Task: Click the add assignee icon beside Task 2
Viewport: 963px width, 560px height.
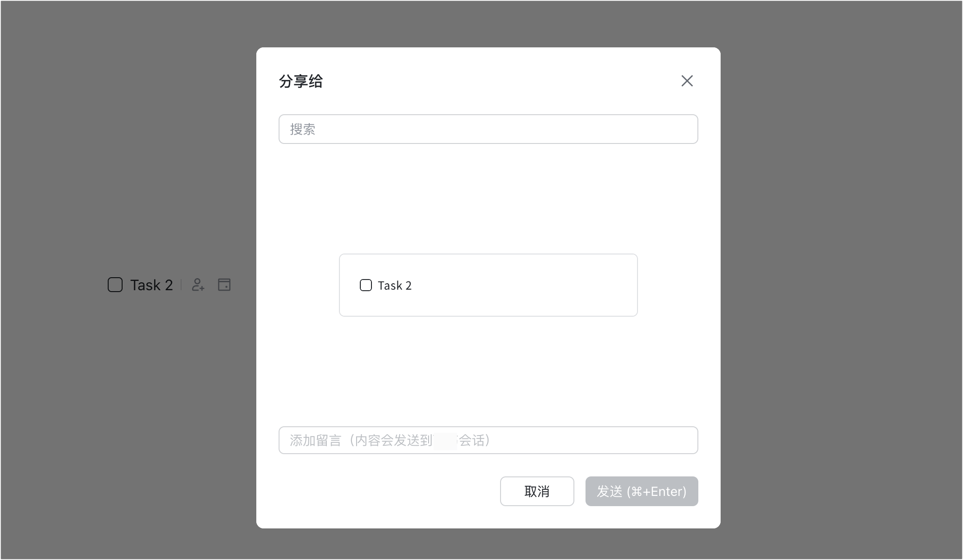Action: pyautogui.click(x=198, y=285)
